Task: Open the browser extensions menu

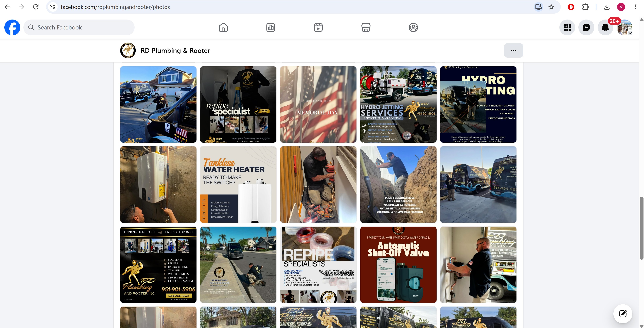Action: 585,7
